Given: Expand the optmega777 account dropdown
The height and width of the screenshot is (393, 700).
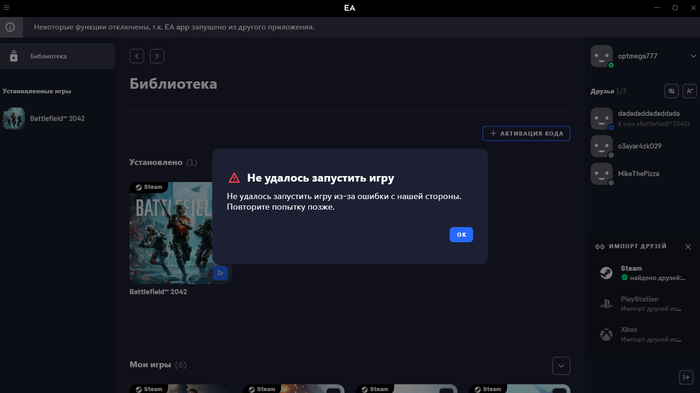Looking at the screenshot, I should [693, 56].
